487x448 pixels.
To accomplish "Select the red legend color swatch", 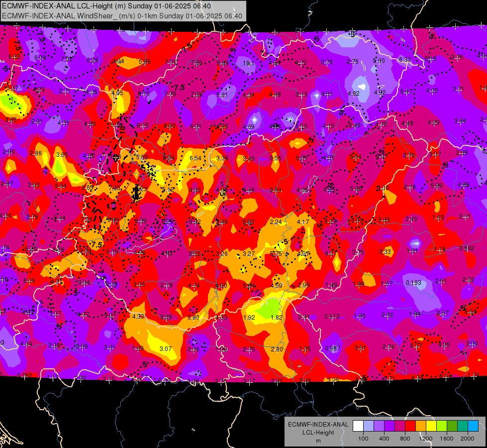I will click(410, 426).
